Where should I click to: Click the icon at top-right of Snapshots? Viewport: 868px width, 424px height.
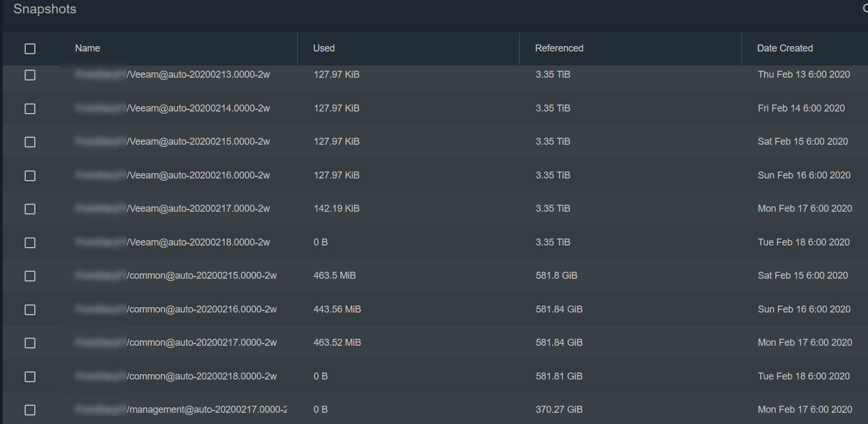pos(864,8)
